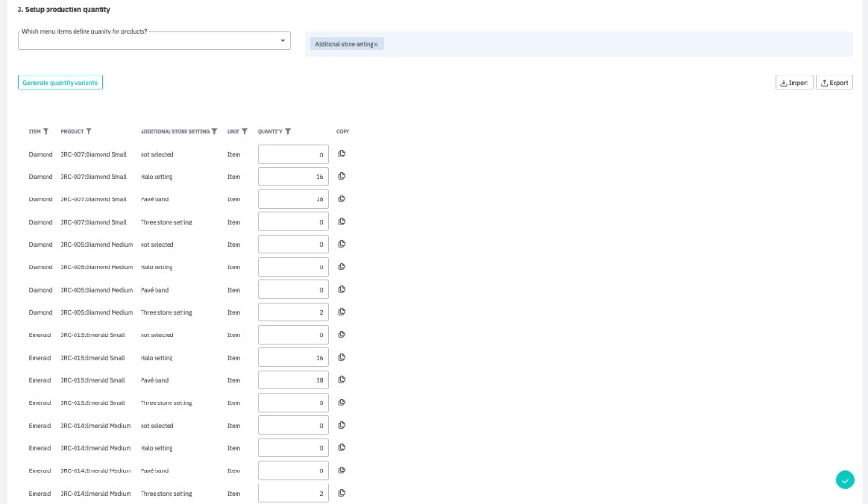868x504 pixels.
Task: Edit quantity field for Diamond Small not selected
Action: point(292,154)
